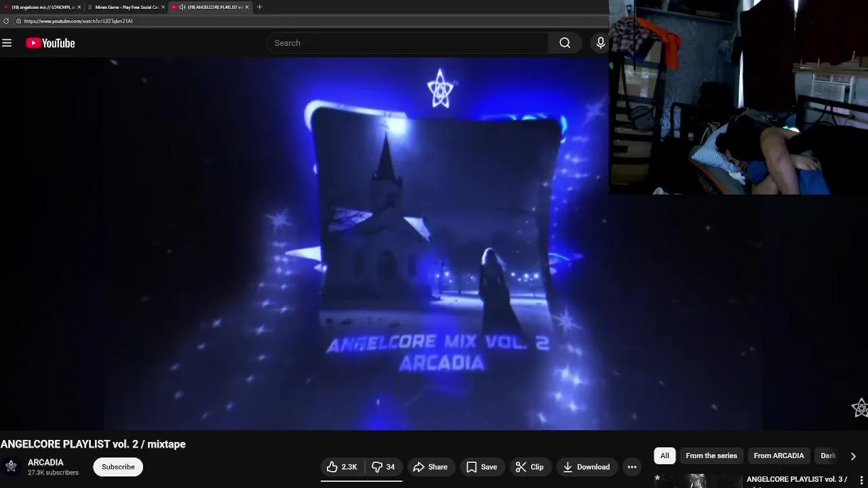Open the Share dialog
868x488 pixels.
430,467
